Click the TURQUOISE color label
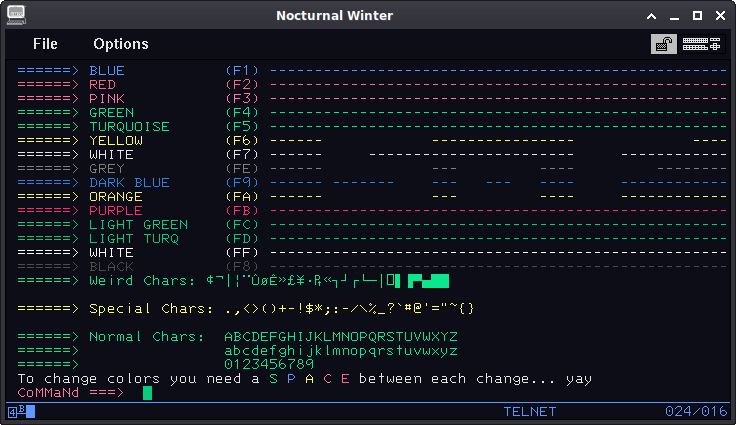This screenshot has height=425, width=736. coord(130,127)
